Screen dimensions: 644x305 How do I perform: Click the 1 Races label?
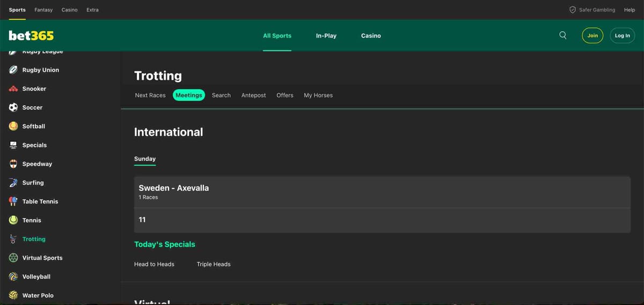coord(148,197)
